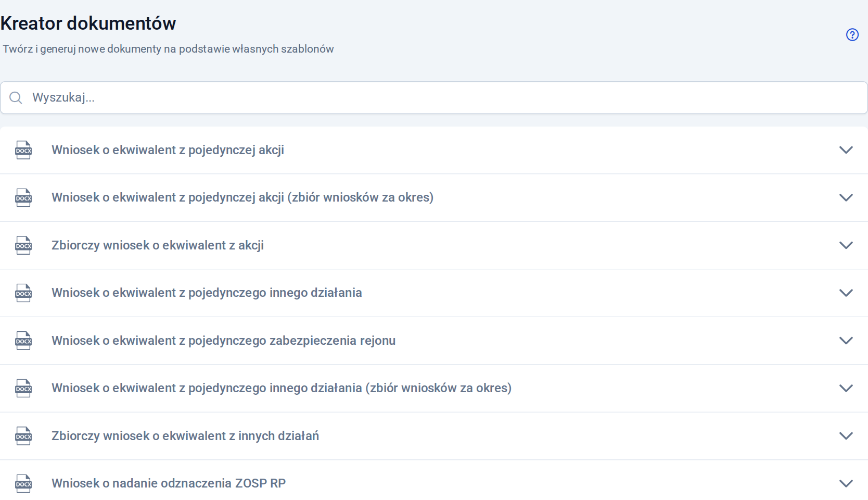The image size is (868, 500).
Task: Click DOCX icon of zbiór wniosków akcji row
Action: click(x=23, y=198)
